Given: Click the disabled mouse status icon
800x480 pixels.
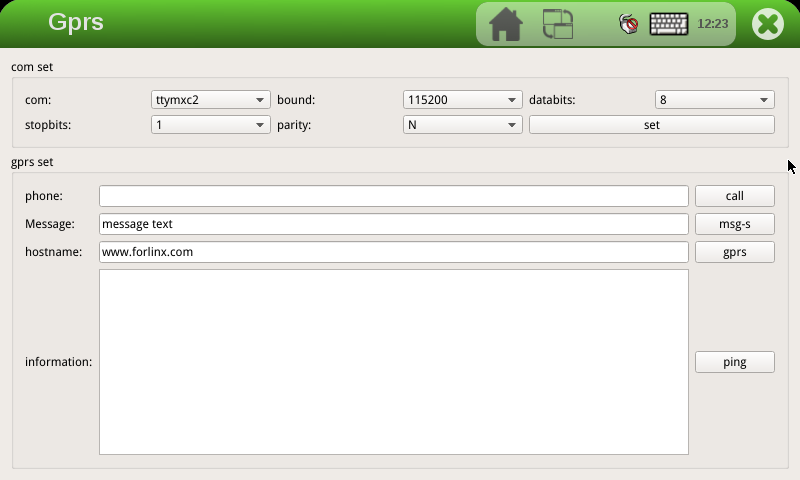Looking at the screenshot, I should coord(628,24).
